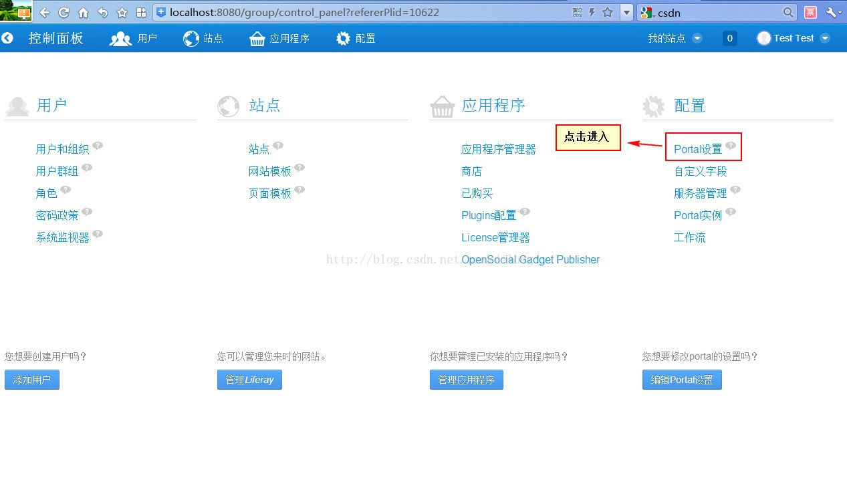The width and height of the screenshot is (847, 504).
Task: Click the 控制面板 title in the header bar
Action: click(56, 38)
